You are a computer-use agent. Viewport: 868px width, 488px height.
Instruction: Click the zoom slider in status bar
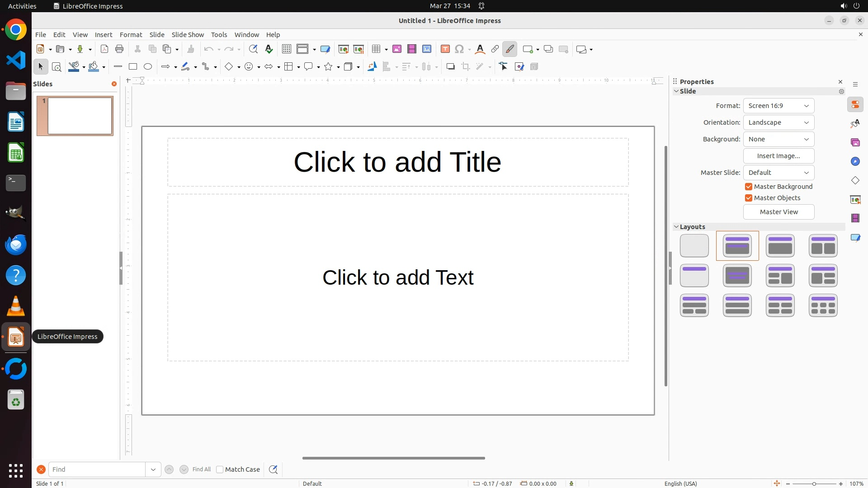[x=814, y=483]
